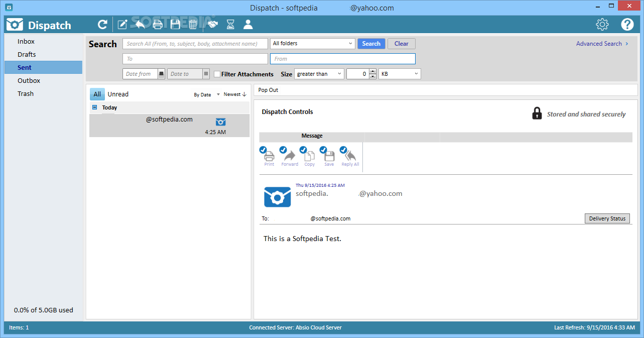644x338 pixels.
Task: Switch to the All messages tab
Action: click(x=97, y=94)
